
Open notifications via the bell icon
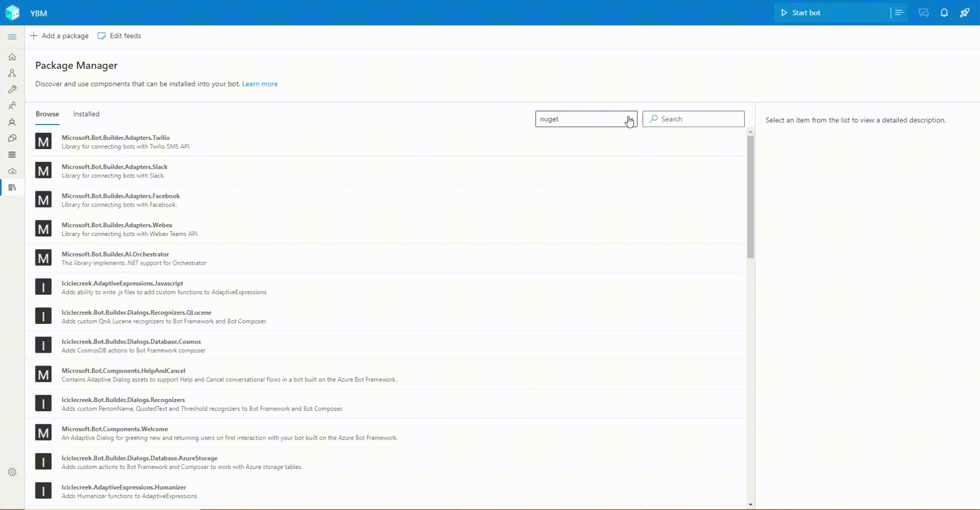pos(943,12)
